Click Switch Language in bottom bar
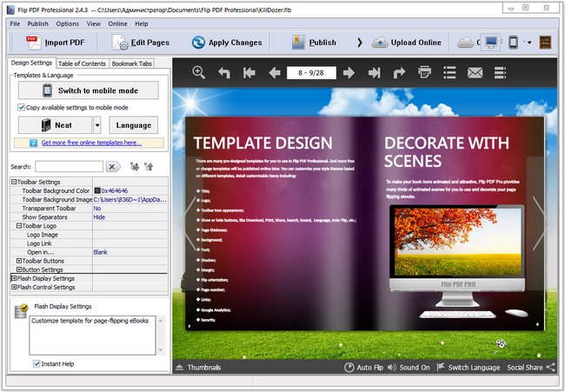The image size is (565, 392). pos(469,368)
